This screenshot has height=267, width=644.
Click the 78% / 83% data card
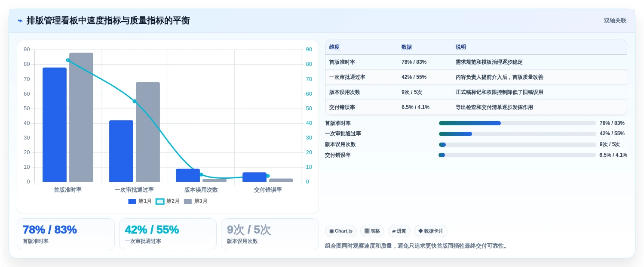click(66, 234)
